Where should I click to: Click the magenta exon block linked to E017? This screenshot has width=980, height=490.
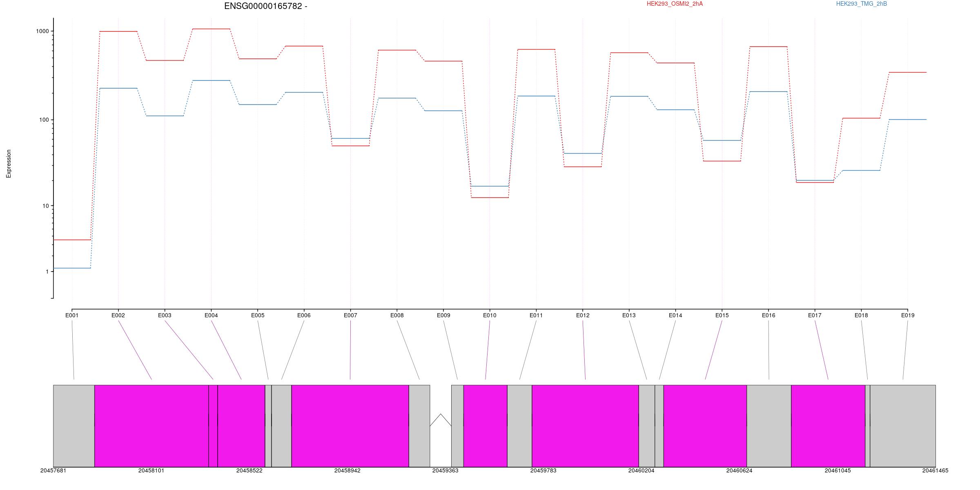coord(828,426)
